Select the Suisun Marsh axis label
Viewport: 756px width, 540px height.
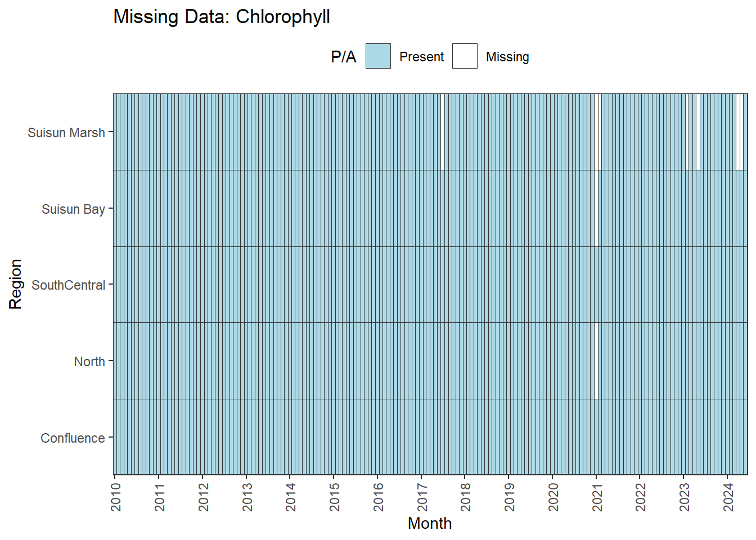click(66, 133)
